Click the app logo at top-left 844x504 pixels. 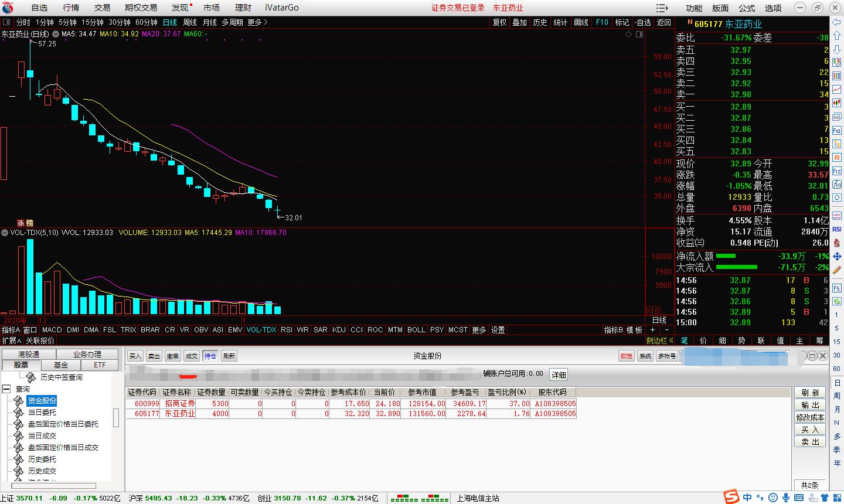(9, 8)
